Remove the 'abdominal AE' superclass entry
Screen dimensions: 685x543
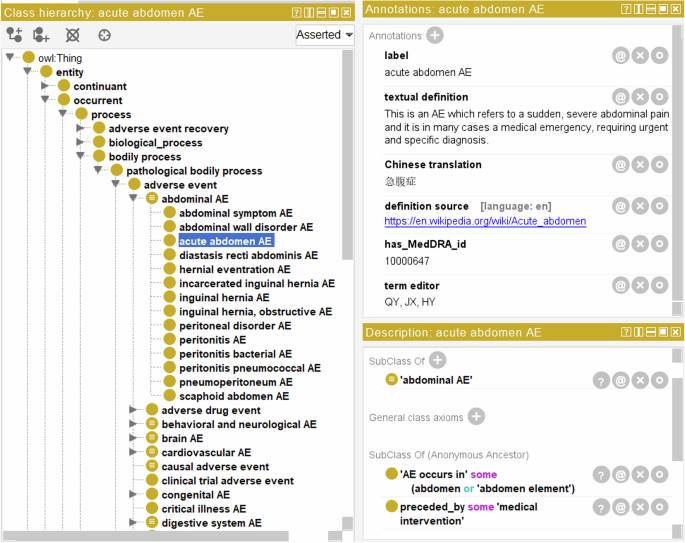[639, 380]
